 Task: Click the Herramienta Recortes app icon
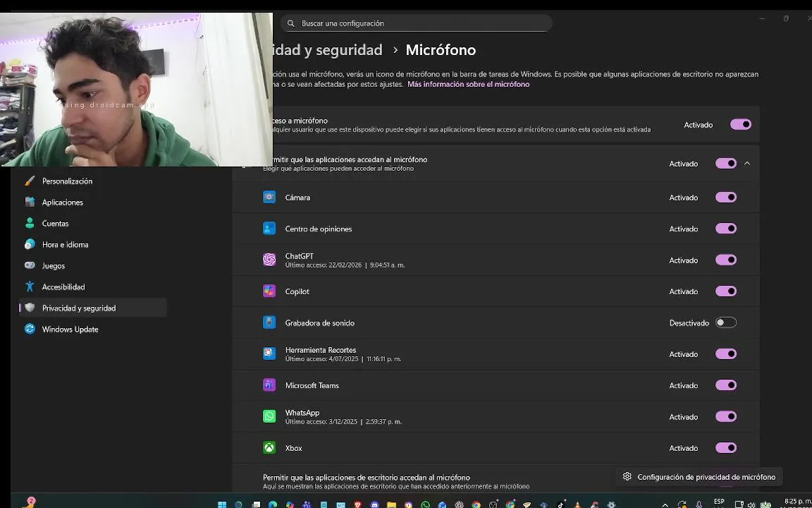point(269,353)
